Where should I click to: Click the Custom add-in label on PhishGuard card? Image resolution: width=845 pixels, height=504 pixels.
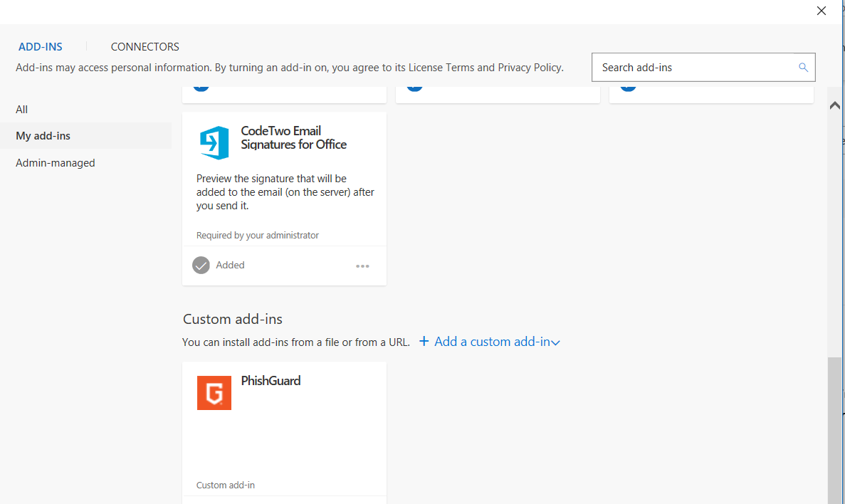(x=226, y=485)
